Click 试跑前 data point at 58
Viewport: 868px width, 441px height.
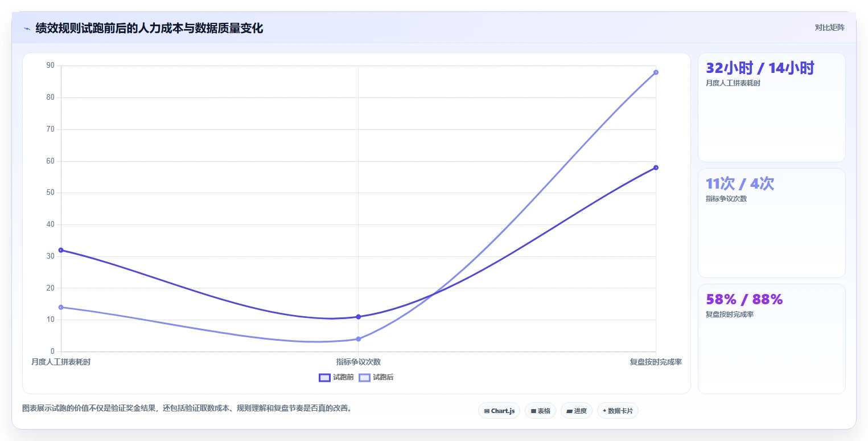(x=656, y=168)
